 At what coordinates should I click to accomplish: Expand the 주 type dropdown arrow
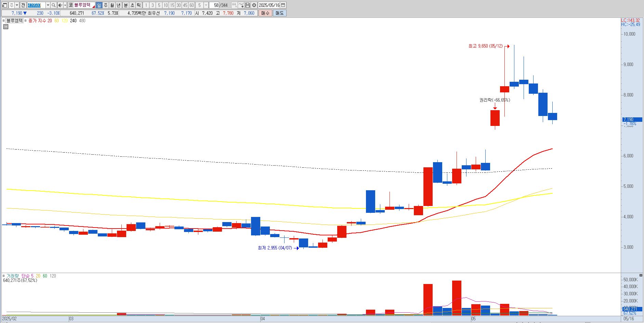pos(17,5)
